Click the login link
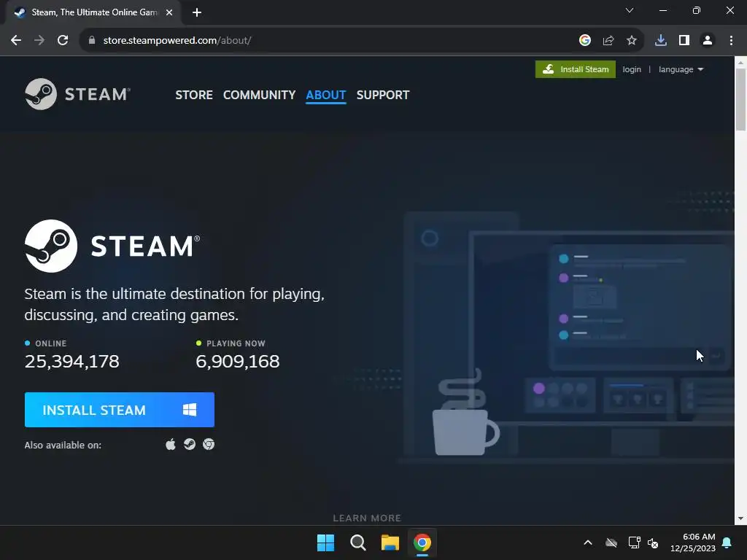 click(x=632, y=69)
